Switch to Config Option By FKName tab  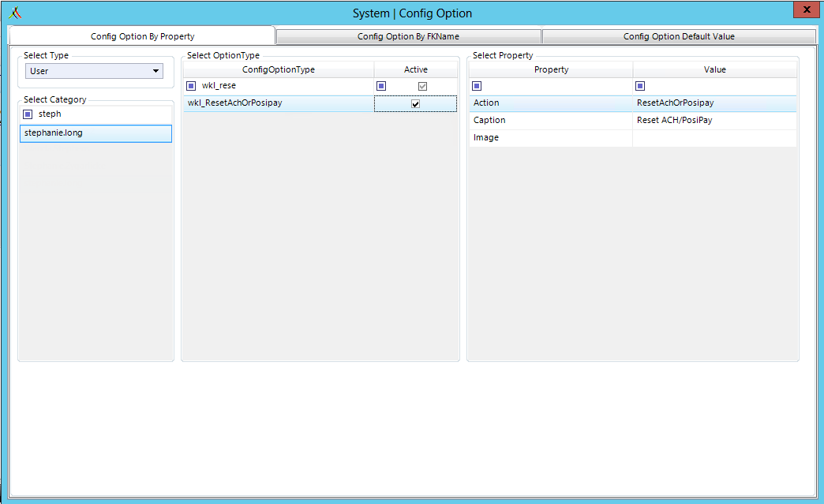pyautogui.click(x=408, y=36)
